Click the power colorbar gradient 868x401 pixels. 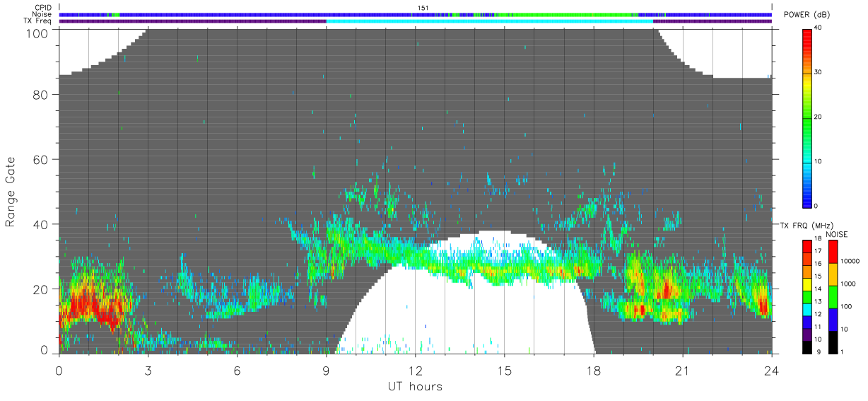(809, 117)
